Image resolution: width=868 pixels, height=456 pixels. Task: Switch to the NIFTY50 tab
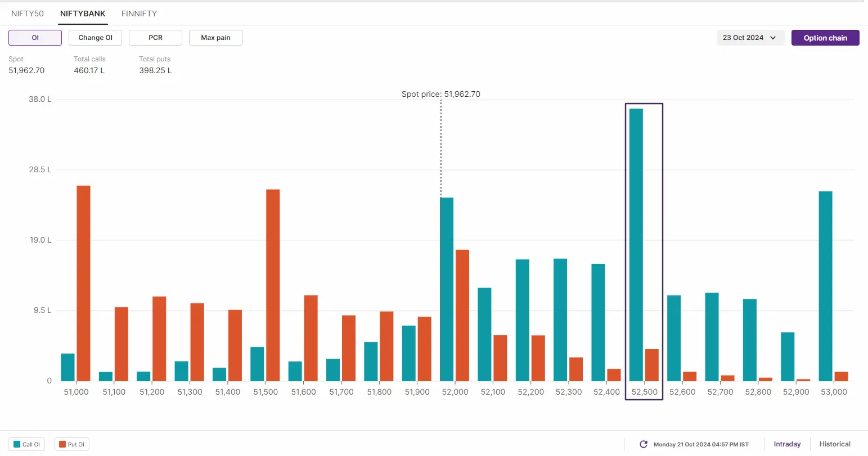click(28, 14)
